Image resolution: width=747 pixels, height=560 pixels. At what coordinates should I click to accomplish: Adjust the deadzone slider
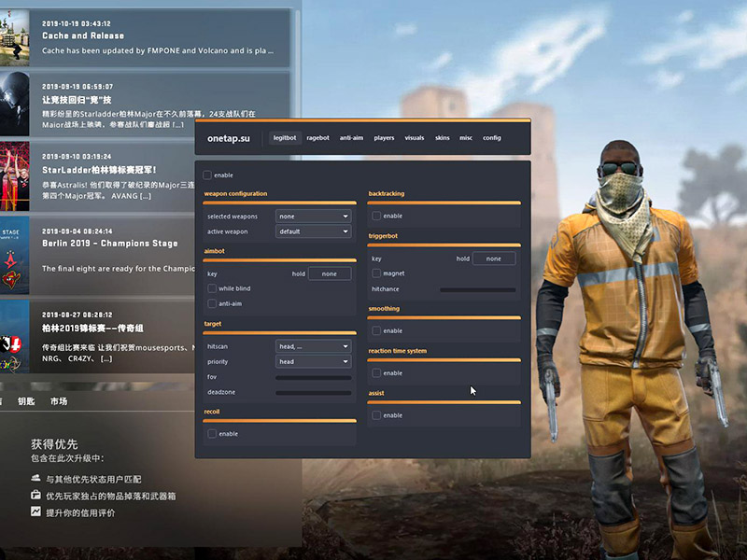tap(314, 393)
